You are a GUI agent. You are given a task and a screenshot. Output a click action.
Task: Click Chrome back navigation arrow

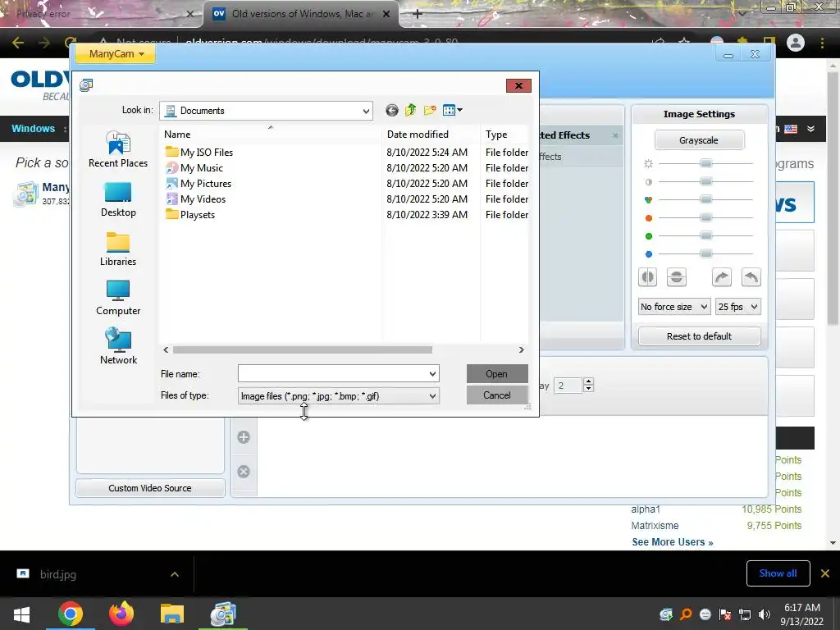click(18, 43)
